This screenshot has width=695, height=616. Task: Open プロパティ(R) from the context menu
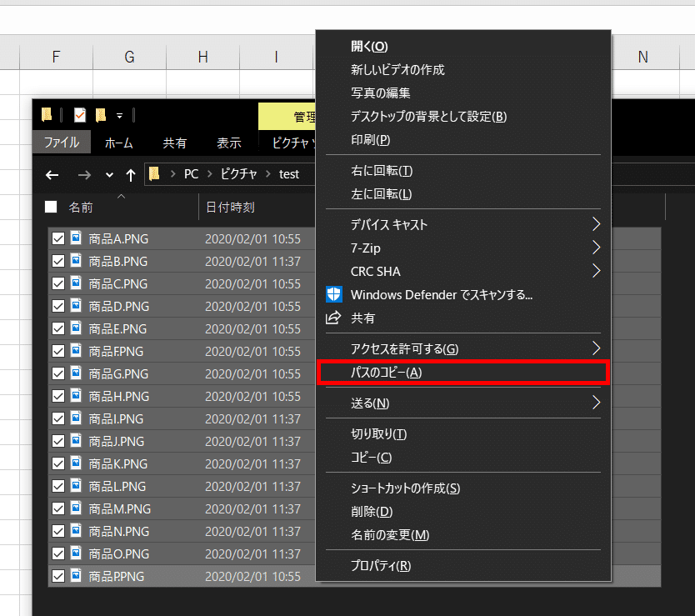(463, 566)
